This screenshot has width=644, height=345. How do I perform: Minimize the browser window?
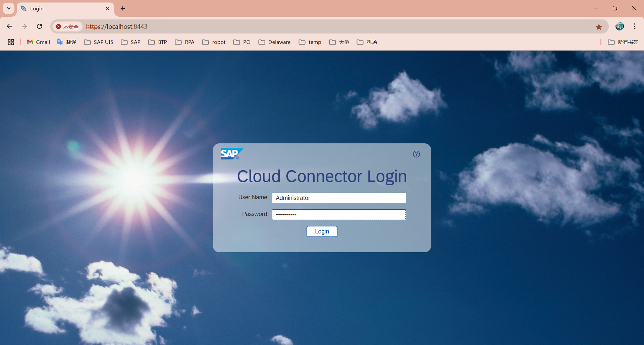coord(596,8)
